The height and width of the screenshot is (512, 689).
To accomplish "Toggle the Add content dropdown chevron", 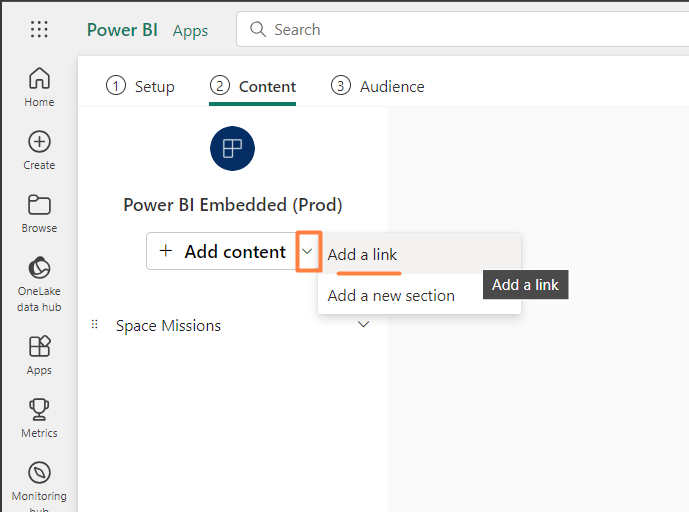I will tap(308, 251).
